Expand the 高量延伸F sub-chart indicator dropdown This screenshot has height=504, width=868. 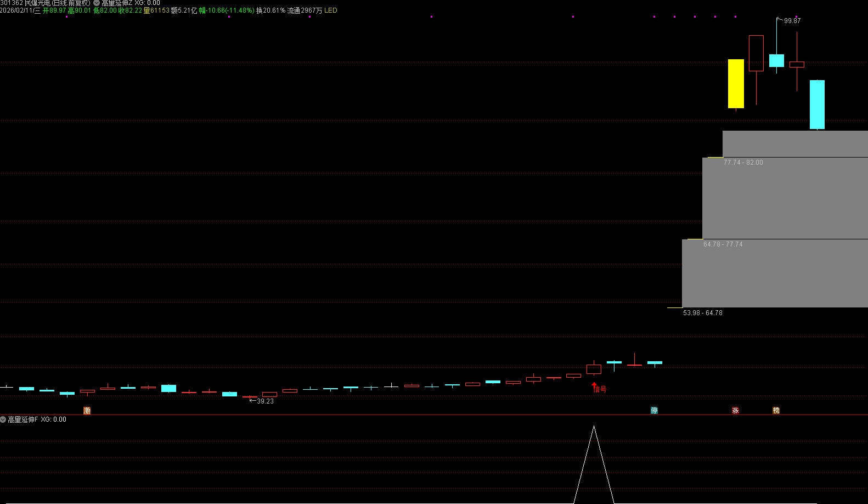tap(3, 419)
